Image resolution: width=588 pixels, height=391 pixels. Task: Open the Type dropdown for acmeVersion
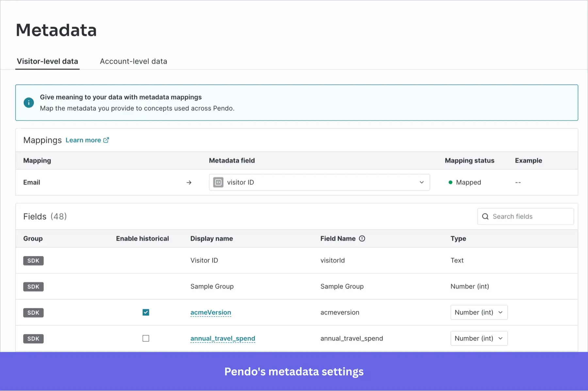[479, 312]
